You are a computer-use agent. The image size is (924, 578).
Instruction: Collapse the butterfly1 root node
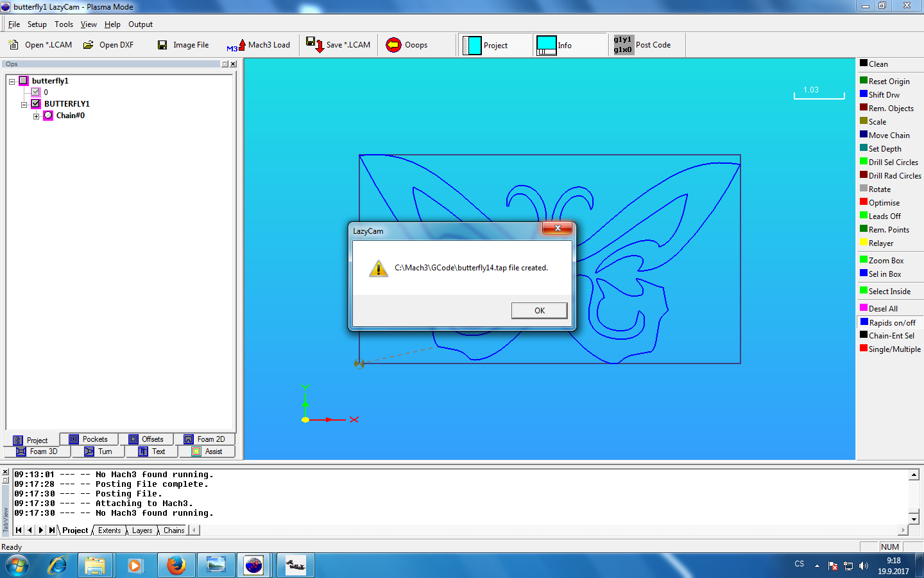(12, 82)
